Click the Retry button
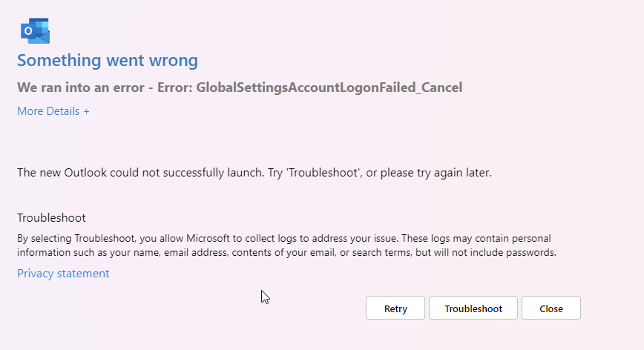644x350 pixels. coord(395,308)
